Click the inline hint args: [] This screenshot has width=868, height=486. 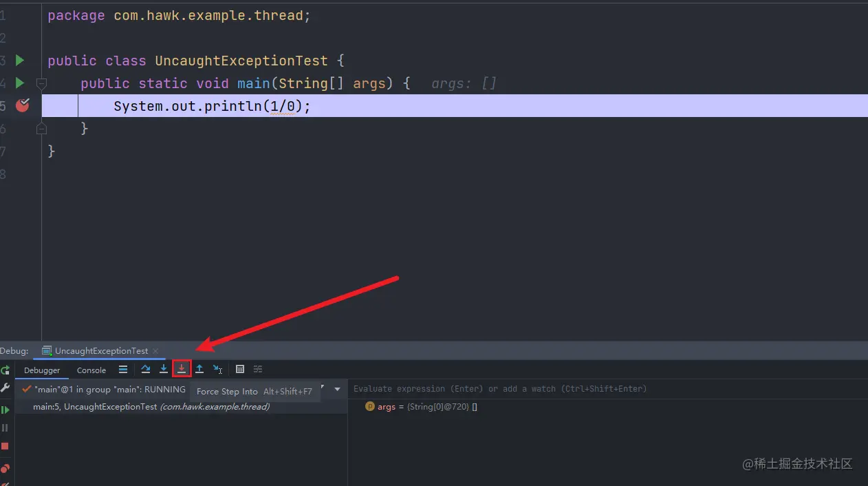[x=464, y=83]
